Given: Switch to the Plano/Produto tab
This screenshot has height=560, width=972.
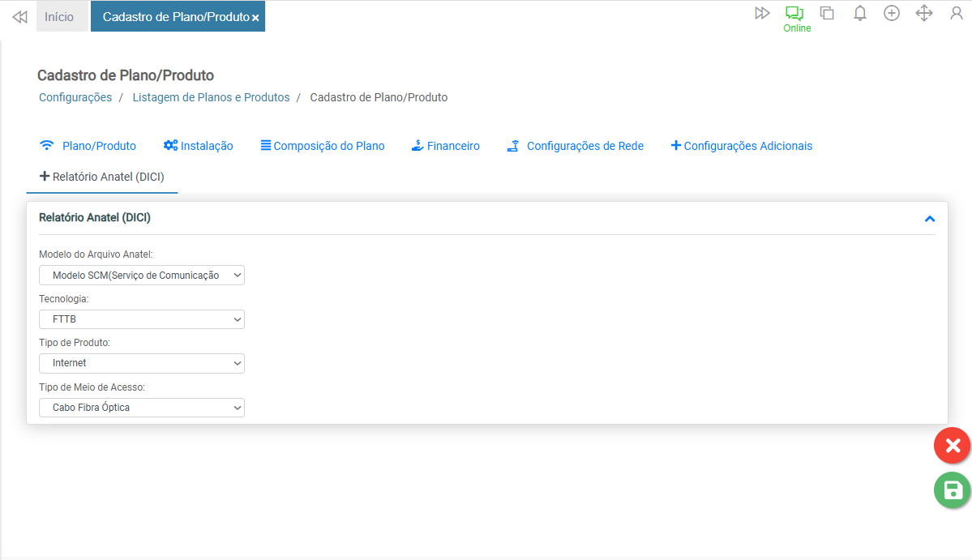Looking at the screenshot, I should 88,146.
